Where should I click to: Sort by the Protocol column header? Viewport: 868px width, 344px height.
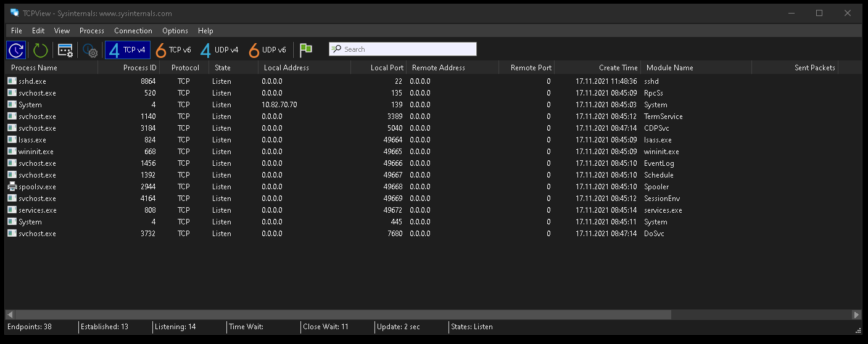pos(184,68)
